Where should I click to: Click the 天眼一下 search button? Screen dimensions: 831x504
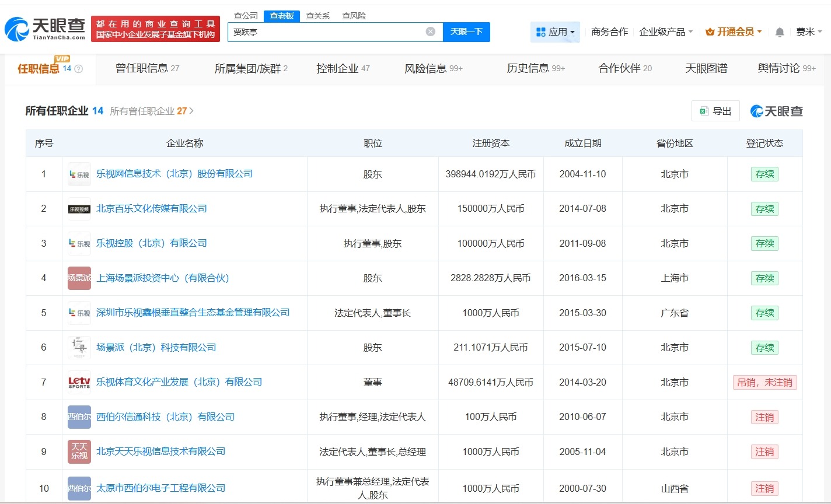point(466,32)
